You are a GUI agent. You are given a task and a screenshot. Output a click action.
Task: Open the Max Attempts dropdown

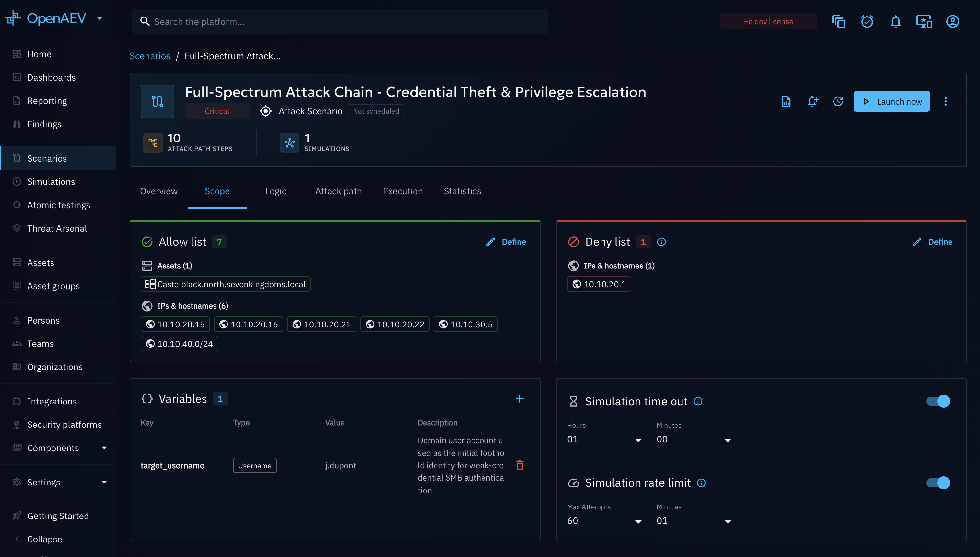606,521
